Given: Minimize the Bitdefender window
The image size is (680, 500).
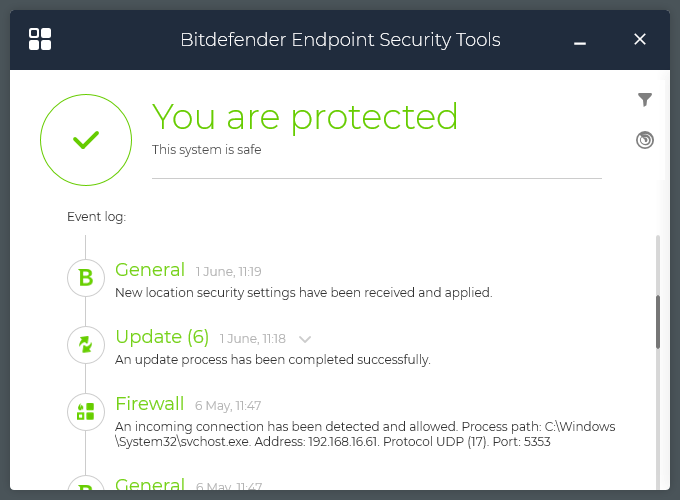Looking at the screenshot, I should [581, 41].
